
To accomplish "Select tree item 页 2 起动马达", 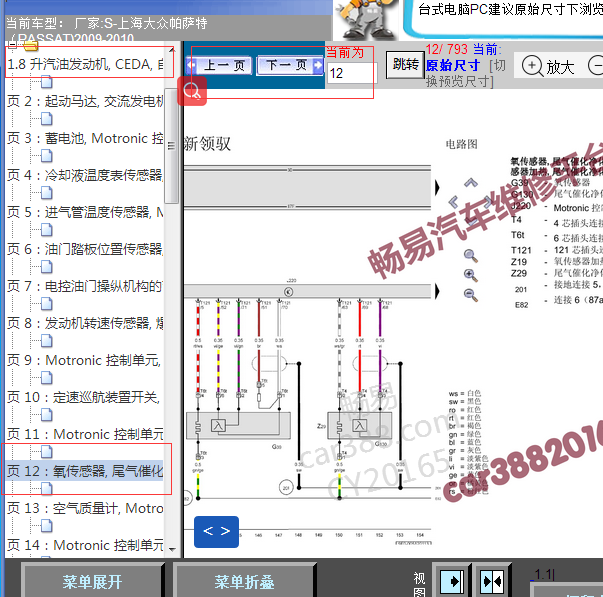I will tap(85, 102).
